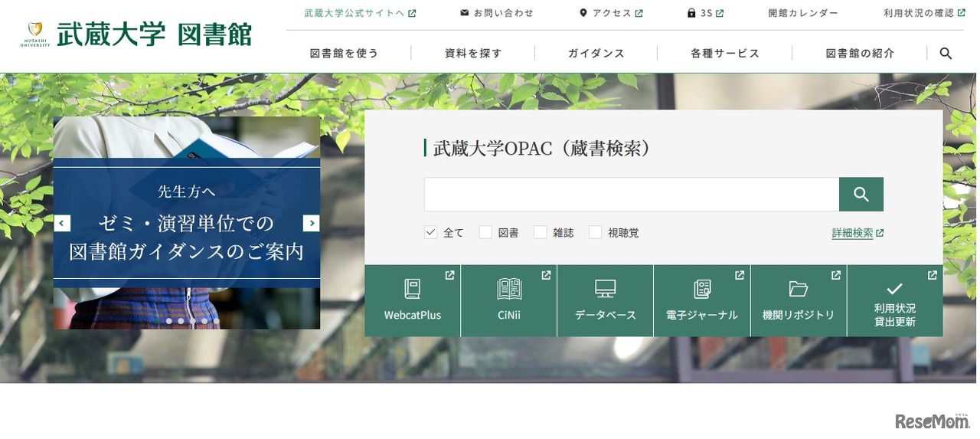Click external-link icon on CiNii tile
The image size is (980, 439).
pyautogui.click(x=546, y=275)
